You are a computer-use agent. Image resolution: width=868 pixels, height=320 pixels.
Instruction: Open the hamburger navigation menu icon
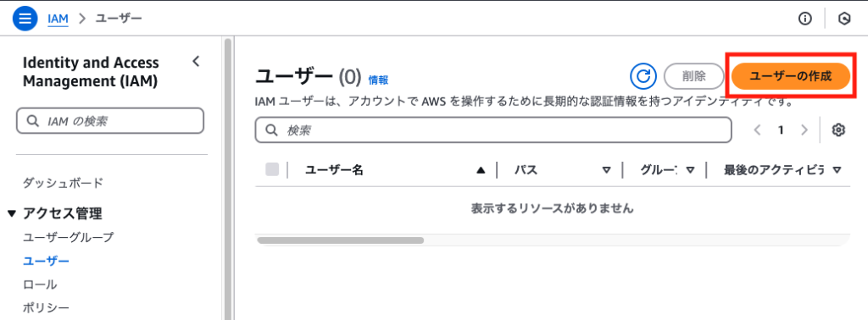pyautogui.click(x=25, y=19)
